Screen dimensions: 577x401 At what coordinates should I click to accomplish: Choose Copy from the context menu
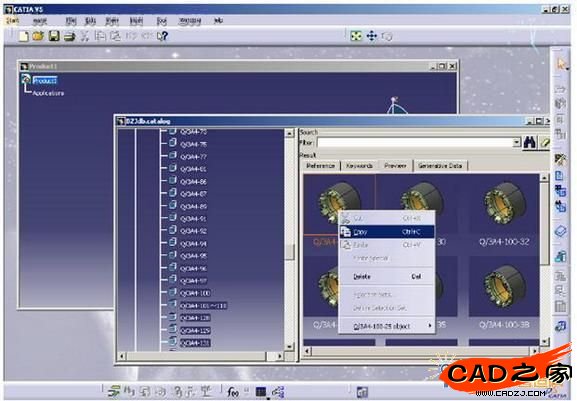pyautogui.click(x=386, y=232)
